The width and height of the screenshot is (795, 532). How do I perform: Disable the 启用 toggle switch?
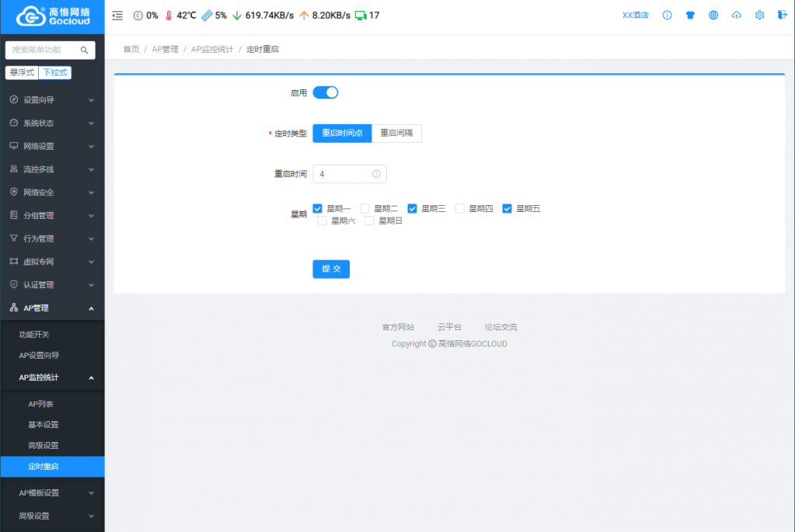(x=326, y=92)
